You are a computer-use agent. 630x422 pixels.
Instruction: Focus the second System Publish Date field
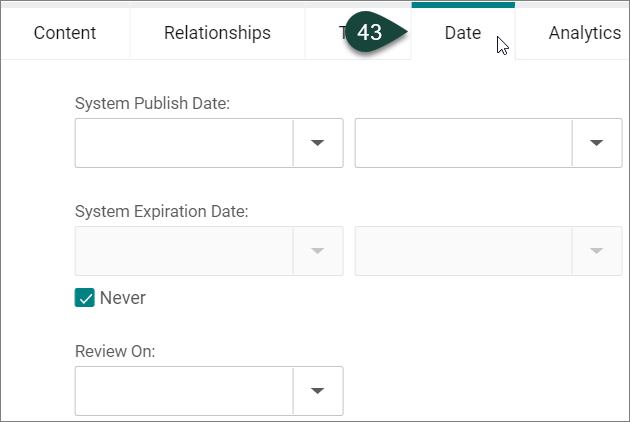[x=463, y=143]
